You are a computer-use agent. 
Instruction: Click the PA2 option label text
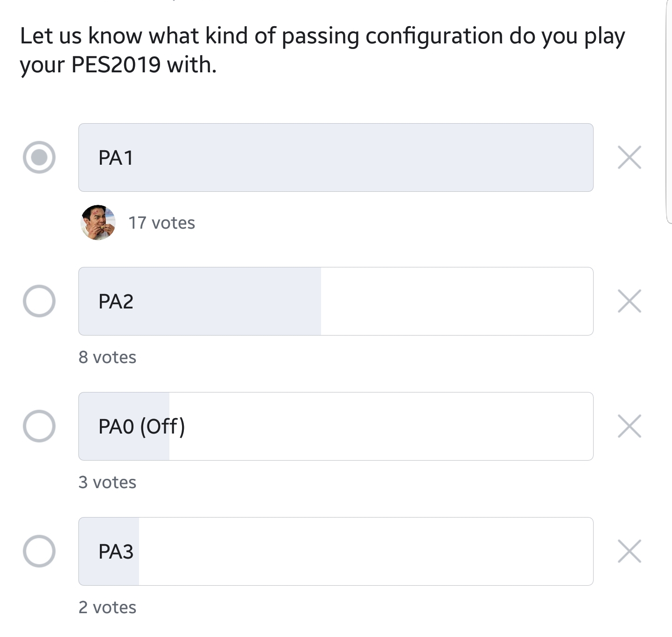click(x=116, y=301)
